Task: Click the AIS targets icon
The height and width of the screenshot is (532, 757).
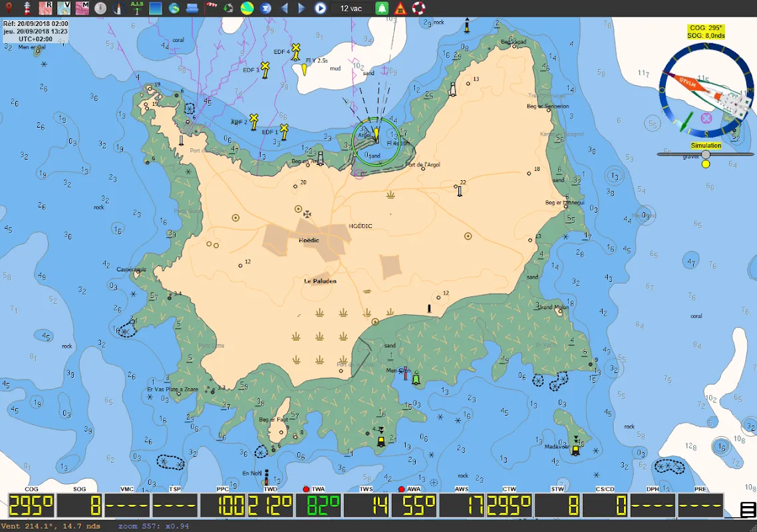Action: 137,8
